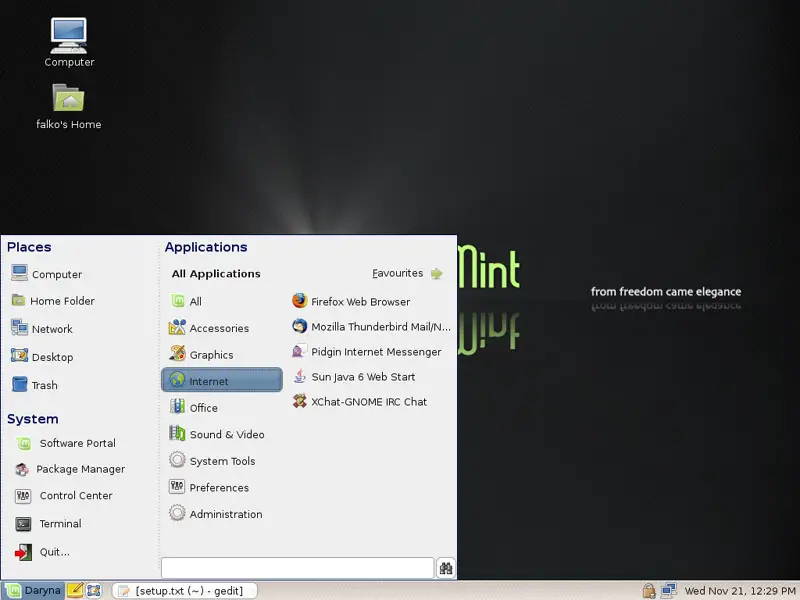Select the Graphics category
This screenshot has width=800, height=600.
(222, 355)
